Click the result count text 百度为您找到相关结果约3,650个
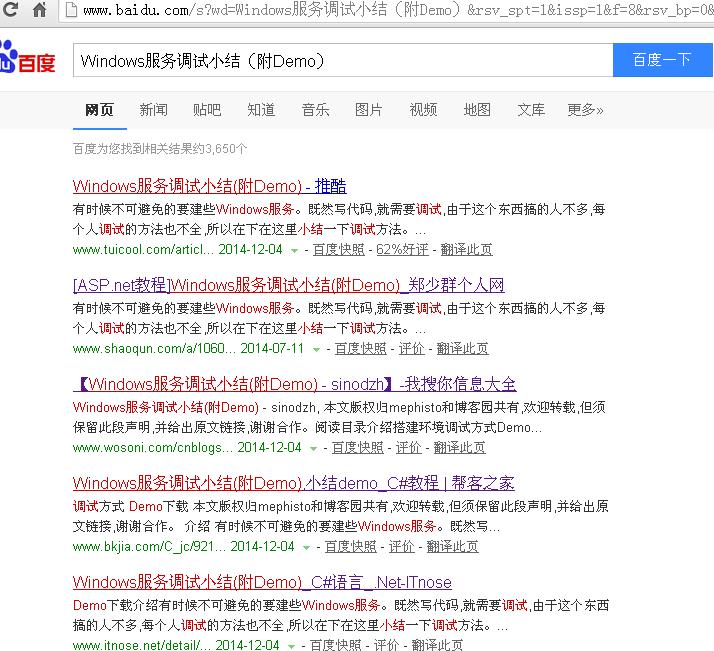This screenshot has height=651, width=714. coord(160,149)
